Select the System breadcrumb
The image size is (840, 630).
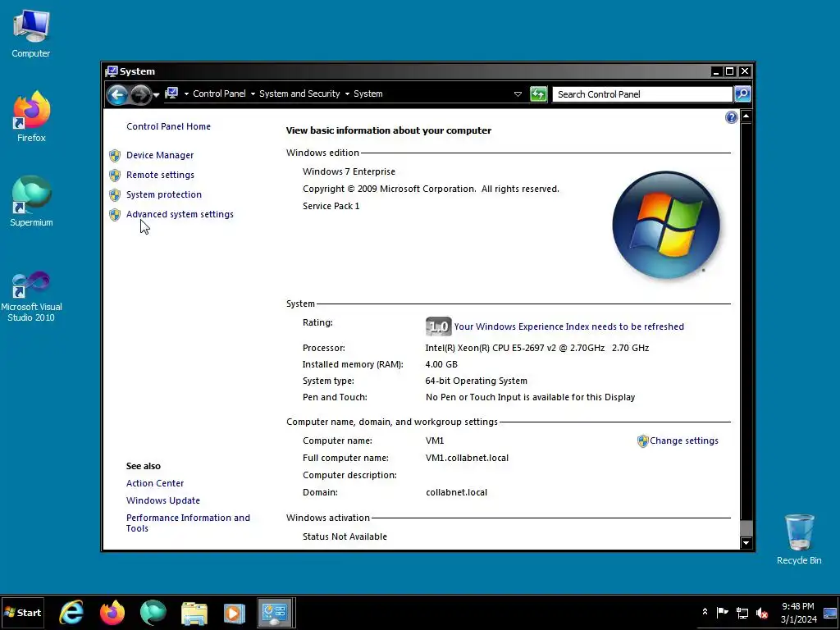(x=368, y=94)
